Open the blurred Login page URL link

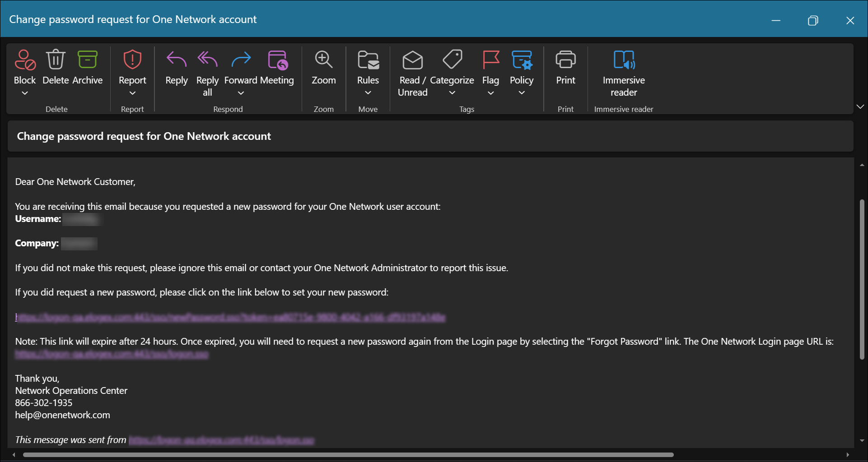112,354
